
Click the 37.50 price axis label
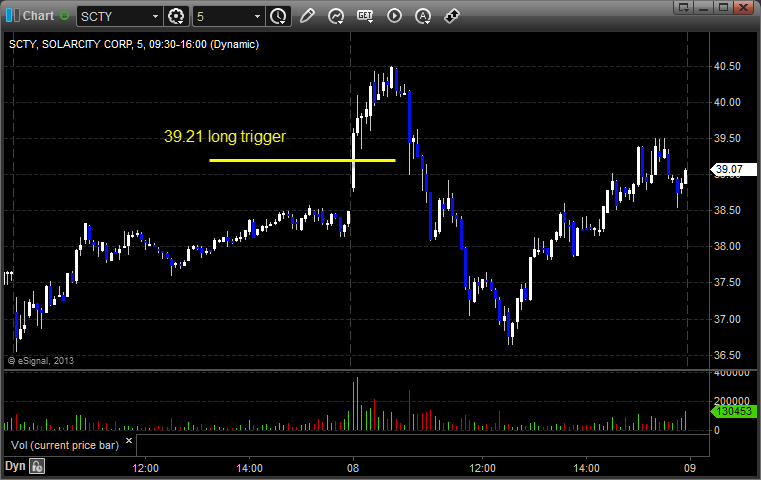pos(727,282)
